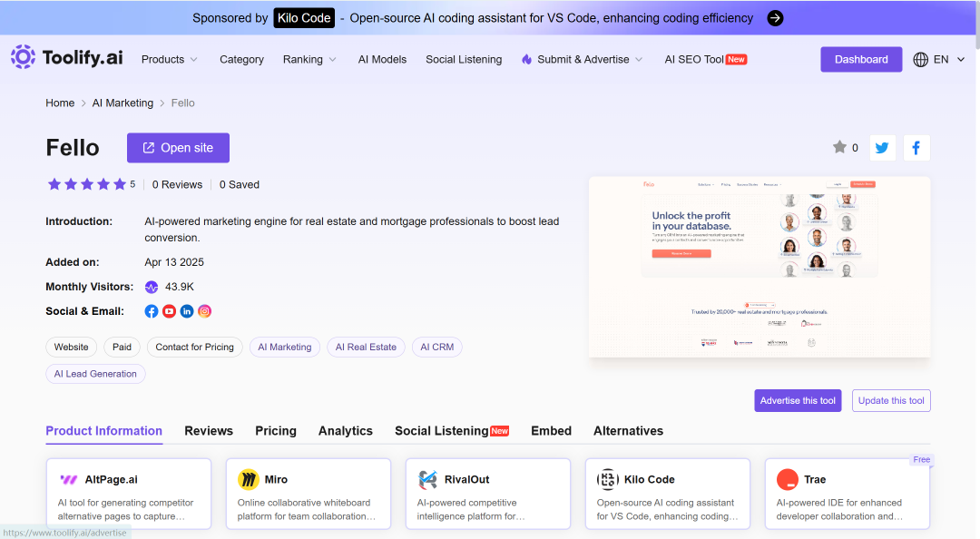
Task: Switch to the Embed tab
Action: pyautogui.click(x=552, y=431)
